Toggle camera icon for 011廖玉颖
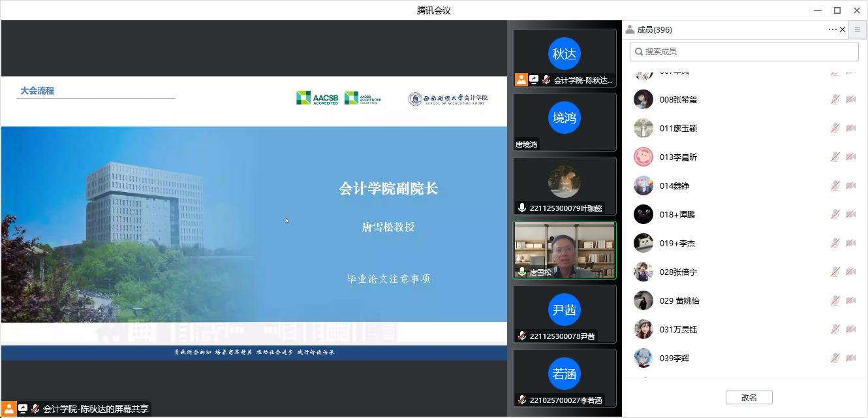The width and height of the screenshot is (868, 418). click(x=851, y=128)
